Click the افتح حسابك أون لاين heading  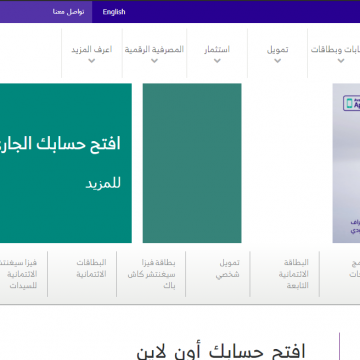[221, 352]
